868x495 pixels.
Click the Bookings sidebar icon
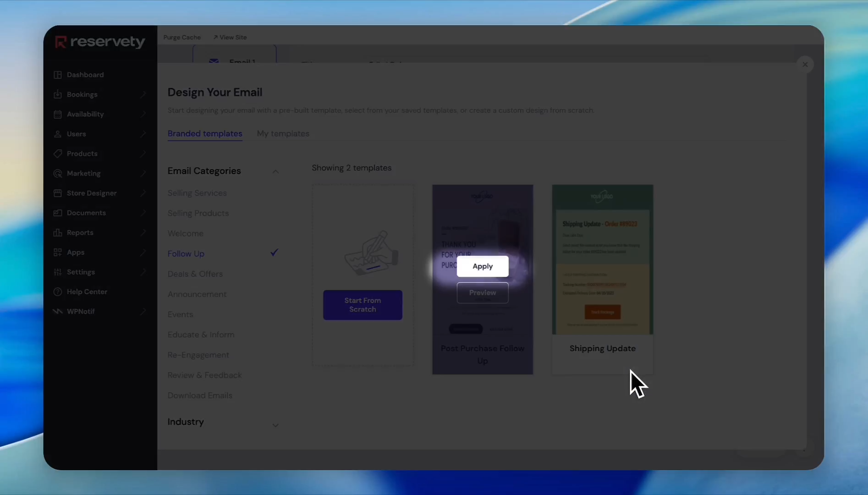click(58, 94)
